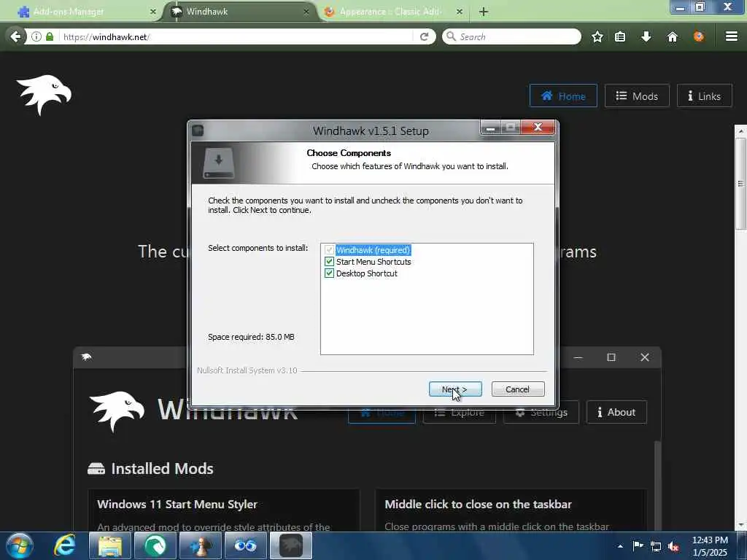Select the Windhawk setup taskbar button
The width and height of the screenshot is (747, 560).
pos(291,545)
